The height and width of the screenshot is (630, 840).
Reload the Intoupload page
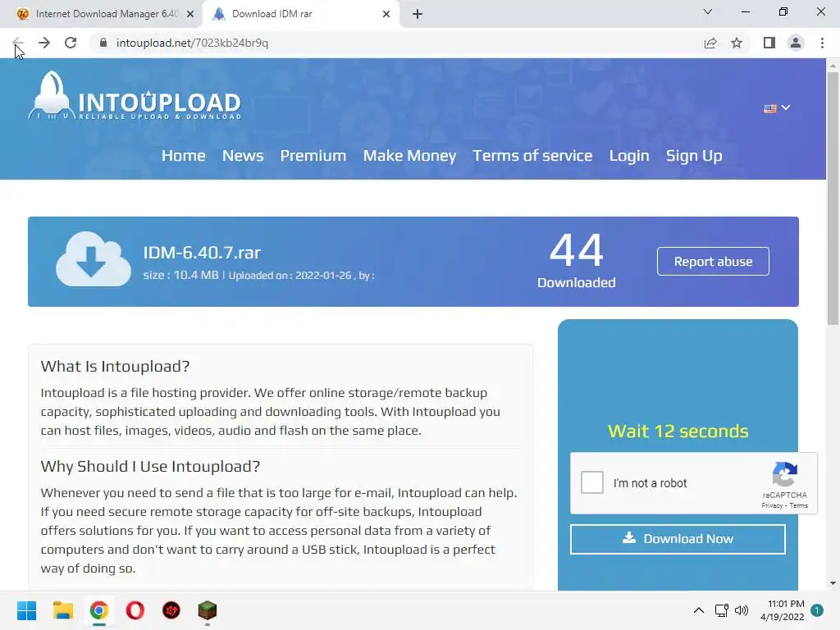[x=71, y=43]
